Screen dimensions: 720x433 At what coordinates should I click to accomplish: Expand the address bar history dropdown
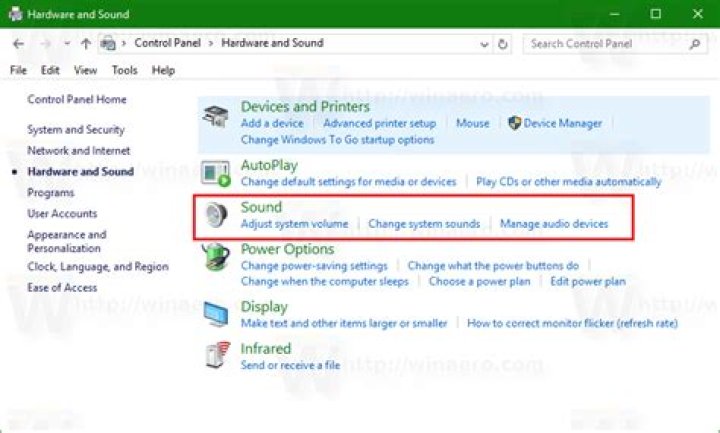click(484, 45)
